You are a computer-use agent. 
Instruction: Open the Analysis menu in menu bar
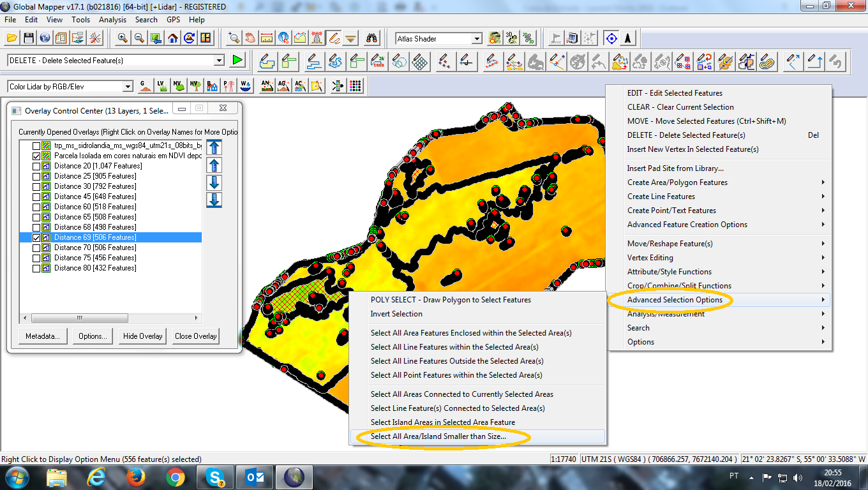click(x=112, y=20)
